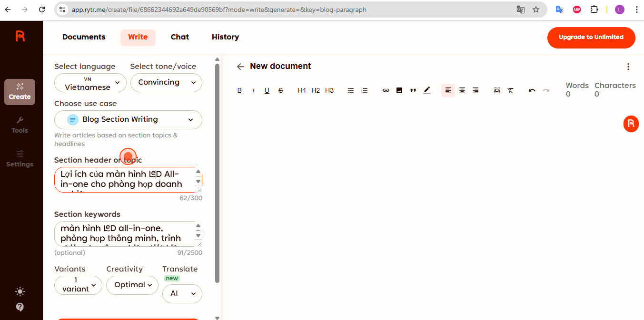Image resolution: width=644 pixels, height=320 pixels.
Task: Click the ABP extension icon
Action: [577, 10]
